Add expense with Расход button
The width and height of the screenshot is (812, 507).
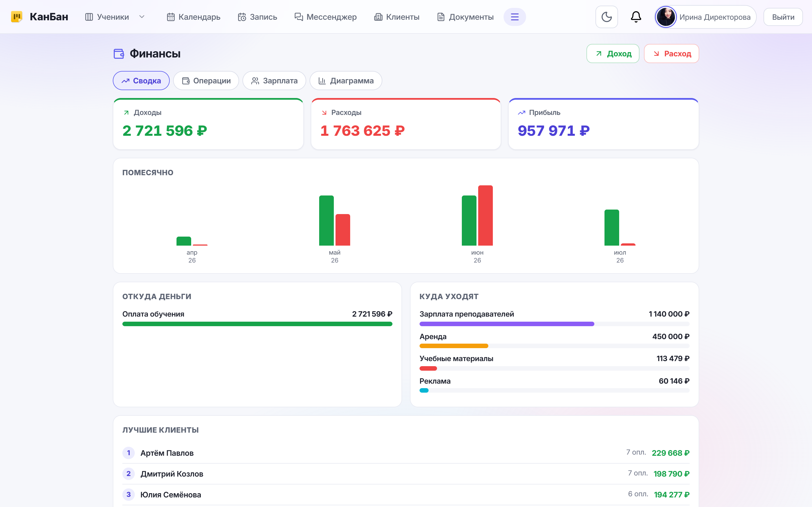(671, 54)
